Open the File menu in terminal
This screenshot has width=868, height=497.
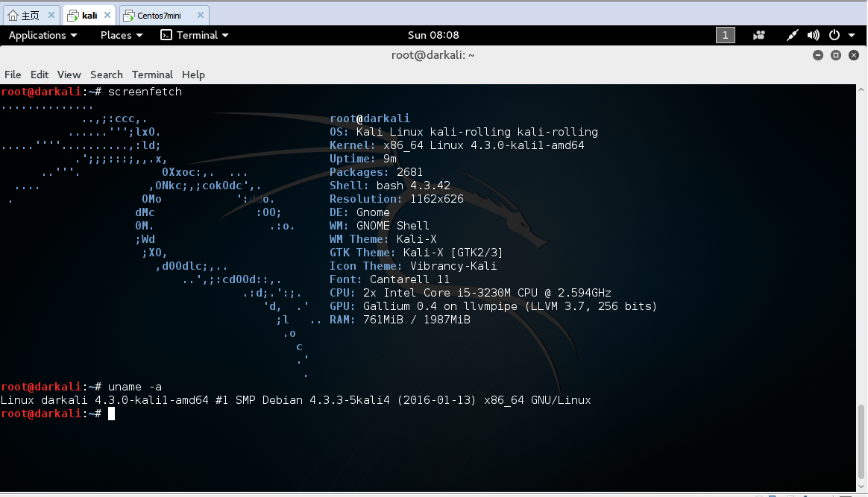pos(13,75)
